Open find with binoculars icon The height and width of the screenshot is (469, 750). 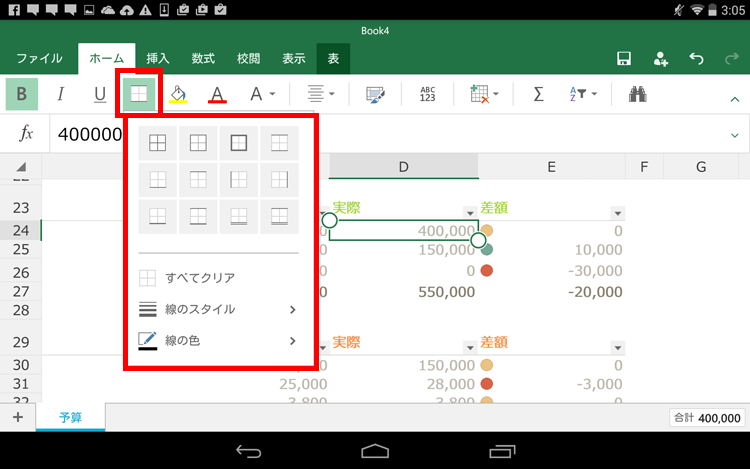[x=638, y=94]
